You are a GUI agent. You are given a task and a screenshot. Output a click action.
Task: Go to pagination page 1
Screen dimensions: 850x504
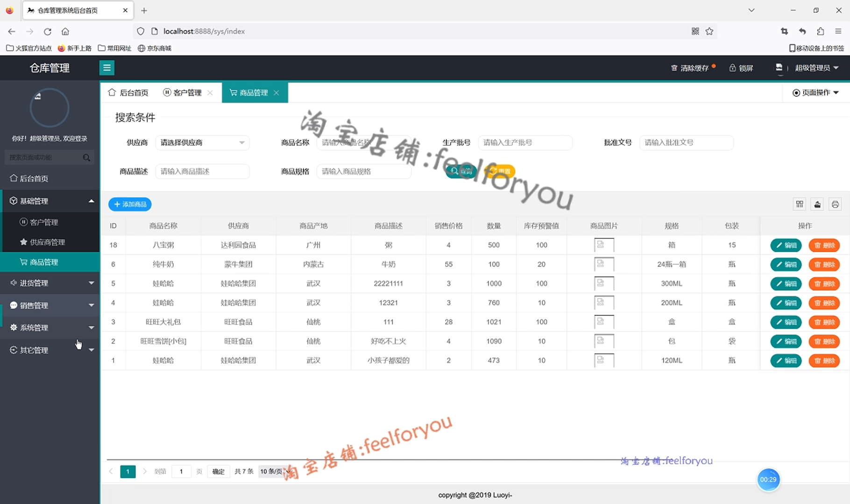127,471
